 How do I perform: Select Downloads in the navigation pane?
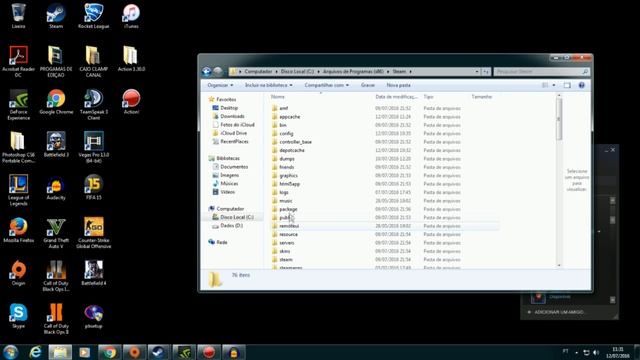(232, 116)
